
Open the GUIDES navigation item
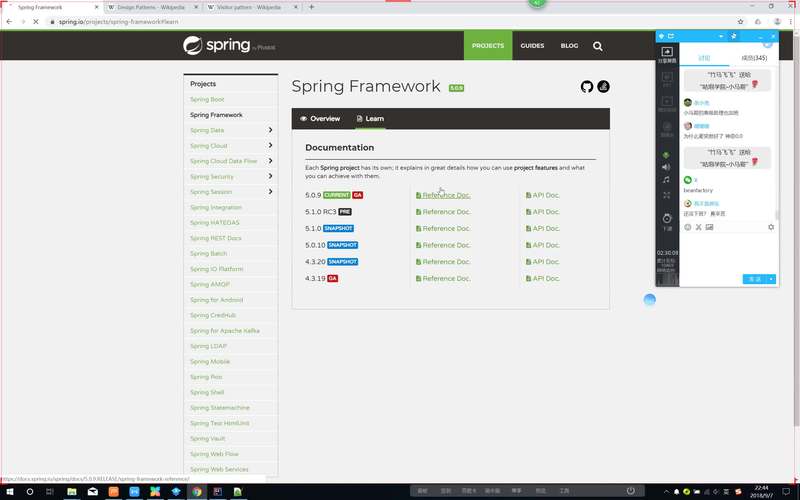pos(532,45)
